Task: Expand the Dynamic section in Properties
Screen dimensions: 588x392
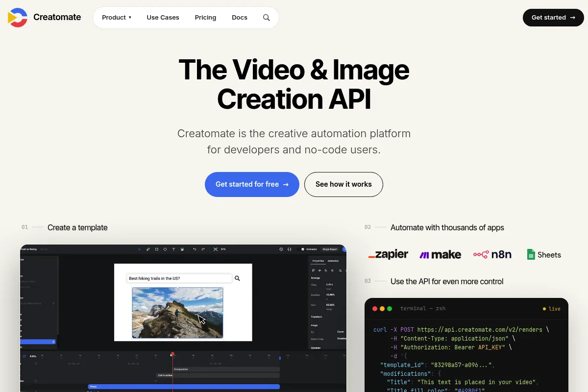Action: point(316,348)
